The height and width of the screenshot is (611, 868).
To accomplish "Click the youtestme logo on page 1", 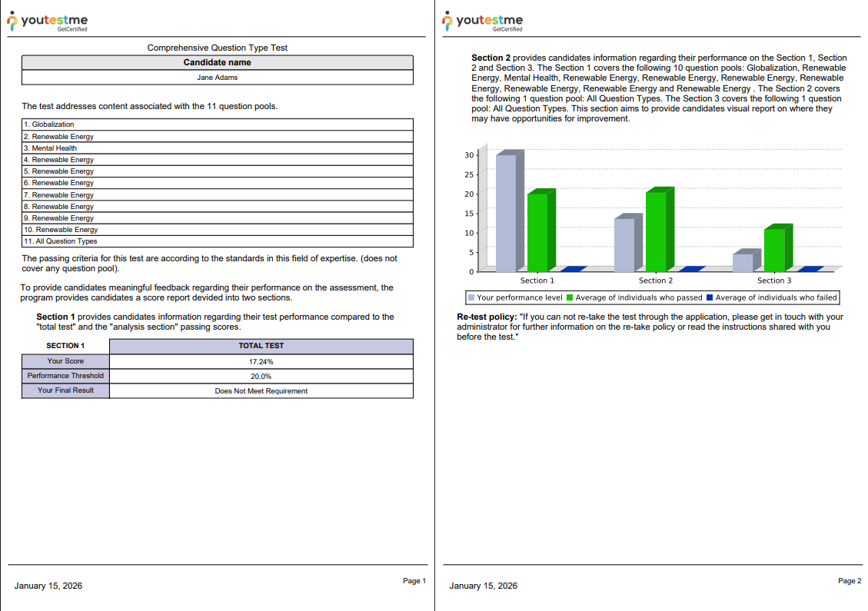I will [46, 22].
